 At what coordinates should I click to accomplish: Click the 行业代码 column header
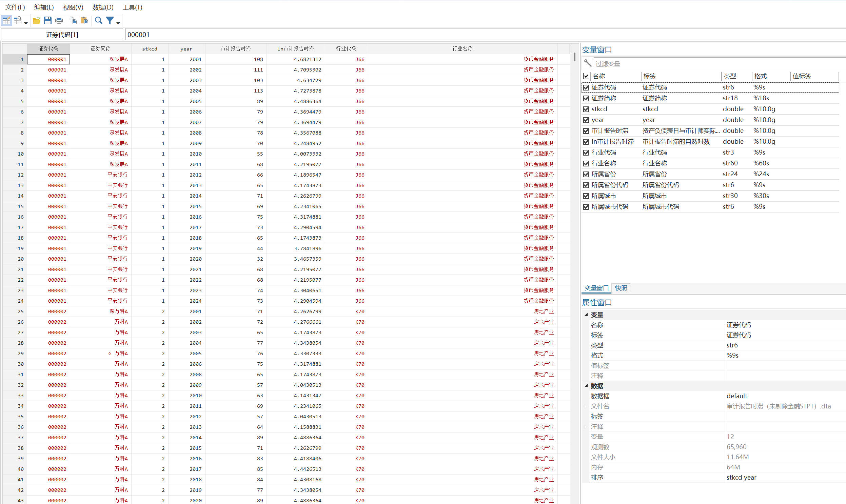click(x=346, y=48)
